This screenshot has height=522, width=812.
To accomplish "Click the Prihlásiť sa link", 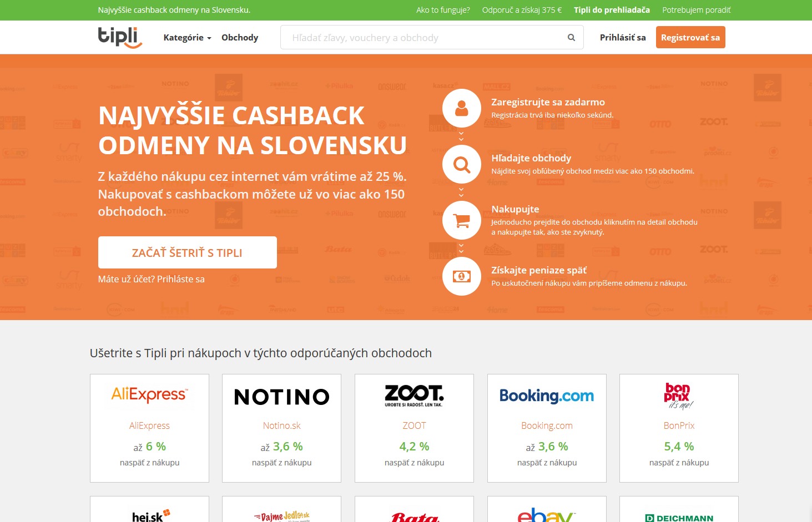I will [x=623, y=38].
